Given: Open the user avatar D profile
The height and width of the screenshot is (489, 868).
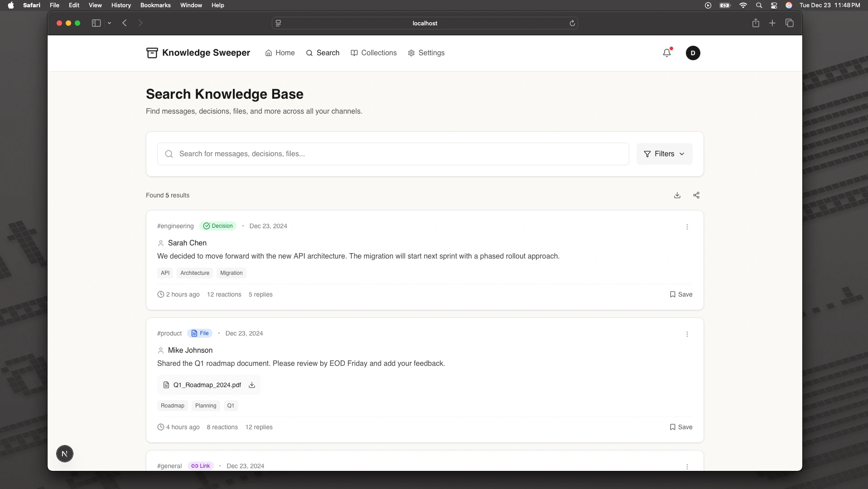Looking at the screenshot, I should click(693, 53).
